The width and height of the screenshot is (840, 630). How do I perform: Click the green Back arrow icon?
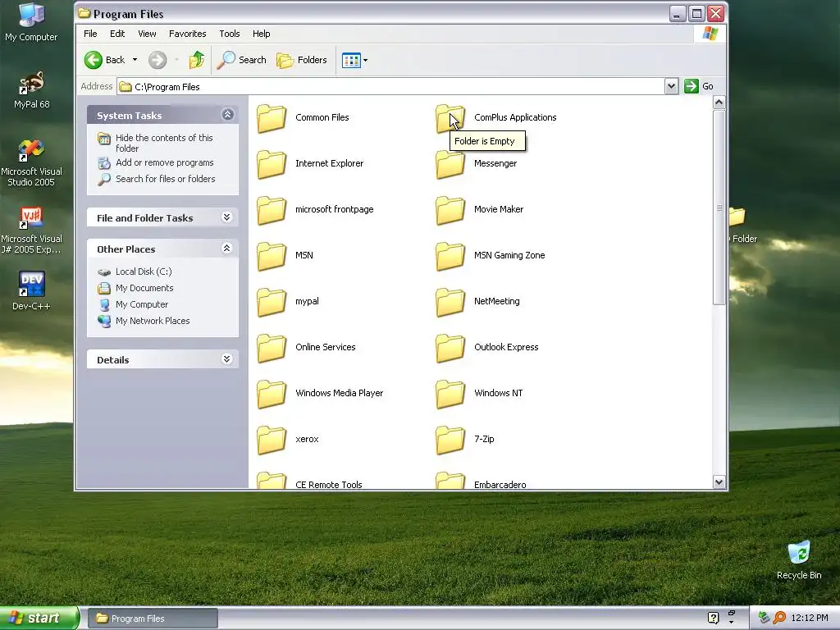pyautogui.click(x=94, y=60)
